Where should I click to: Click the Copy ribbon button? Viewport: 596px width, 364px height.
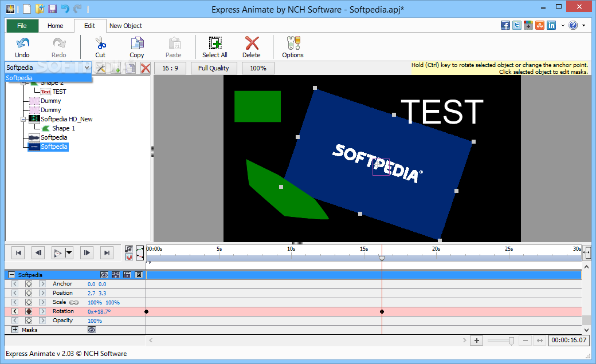137,48
